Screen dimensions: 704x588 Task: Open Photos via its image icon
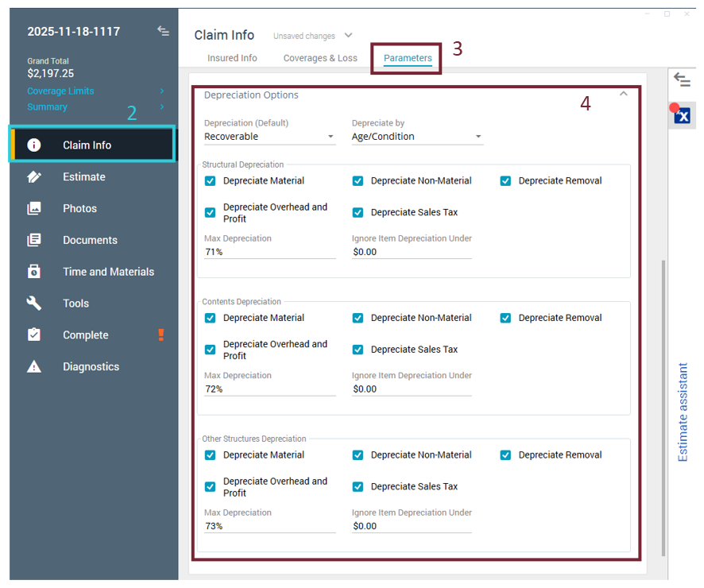34,209
